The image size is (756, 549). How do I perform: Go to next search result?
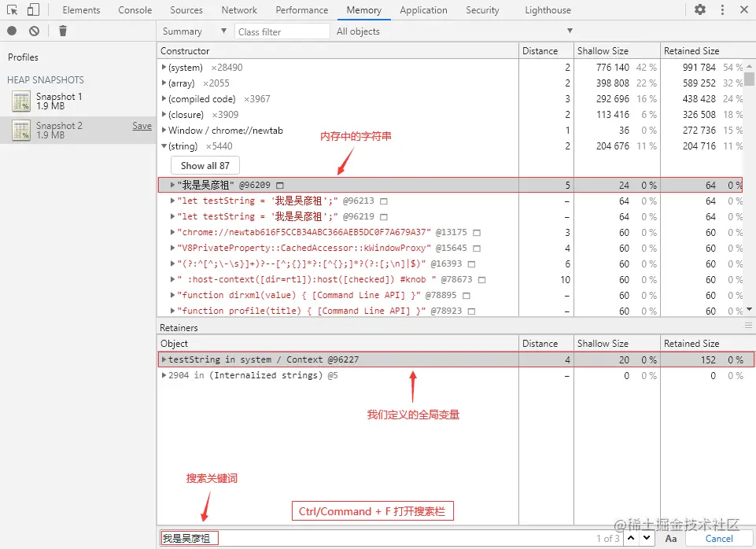[647, 538]
